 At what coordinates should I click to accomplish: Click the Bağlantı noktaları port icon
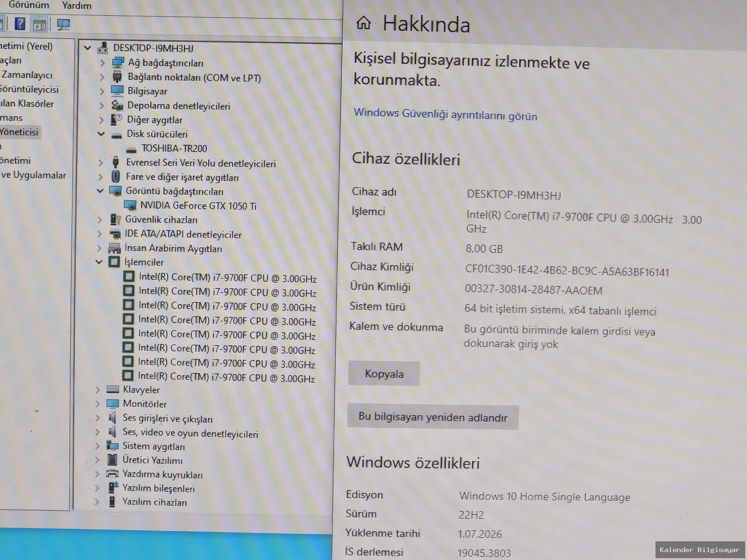point(117,77)
